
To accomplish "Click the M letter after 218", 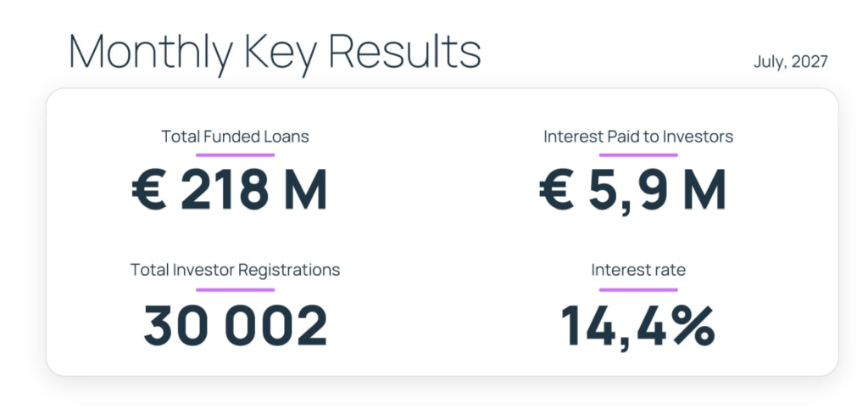I will point(306,189).
